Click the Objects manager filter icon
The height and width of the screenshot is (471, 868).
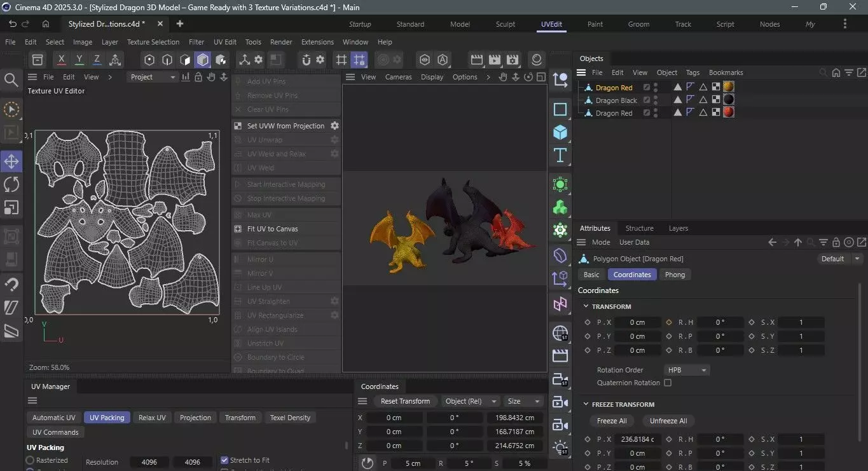(849, 72)
